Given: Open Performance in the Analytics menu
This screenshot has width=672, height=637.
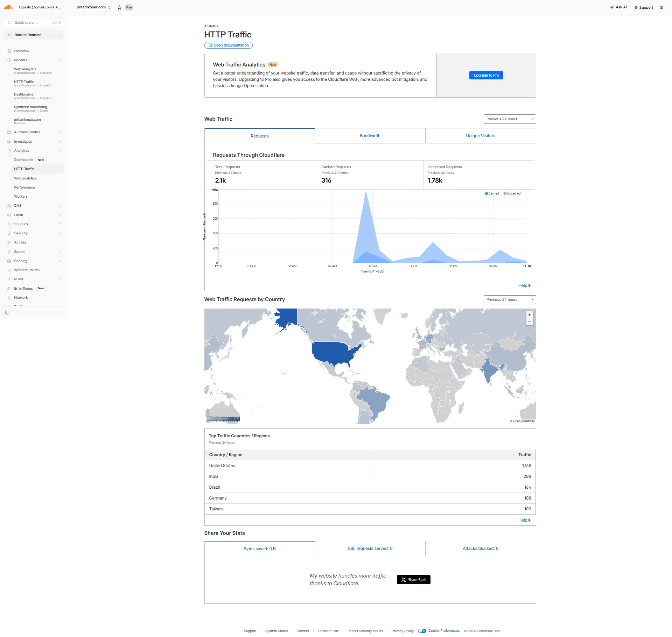Looking at the screenshot, I should tap(24, 187).
